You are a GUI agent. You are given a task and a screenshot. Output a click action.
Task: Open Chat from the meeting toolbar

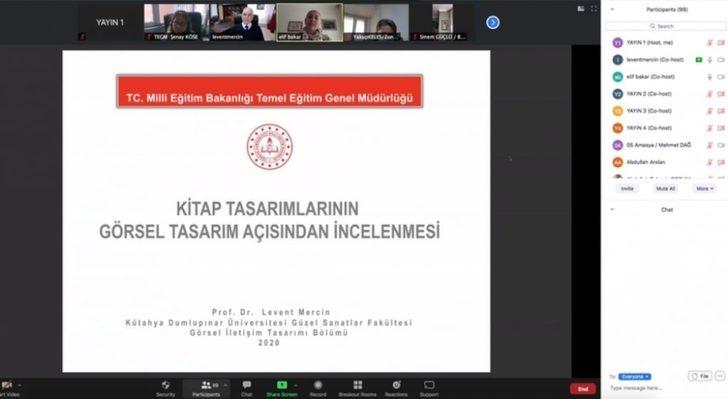247,388
